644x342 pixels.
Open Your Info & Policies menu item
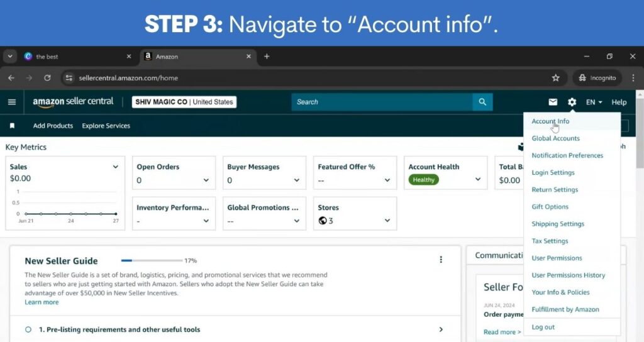pyautogui.click(x=560, y=292)
